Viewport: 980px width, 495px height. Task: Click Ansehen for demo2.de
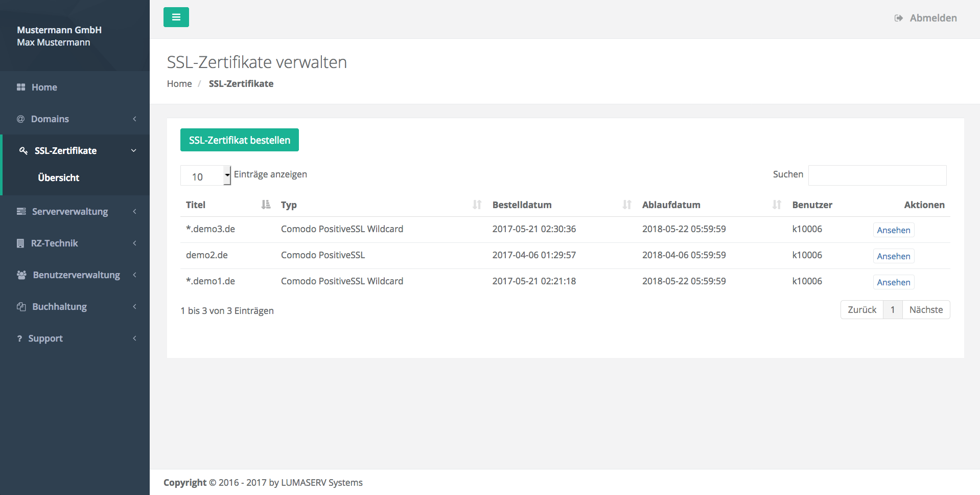894,256
